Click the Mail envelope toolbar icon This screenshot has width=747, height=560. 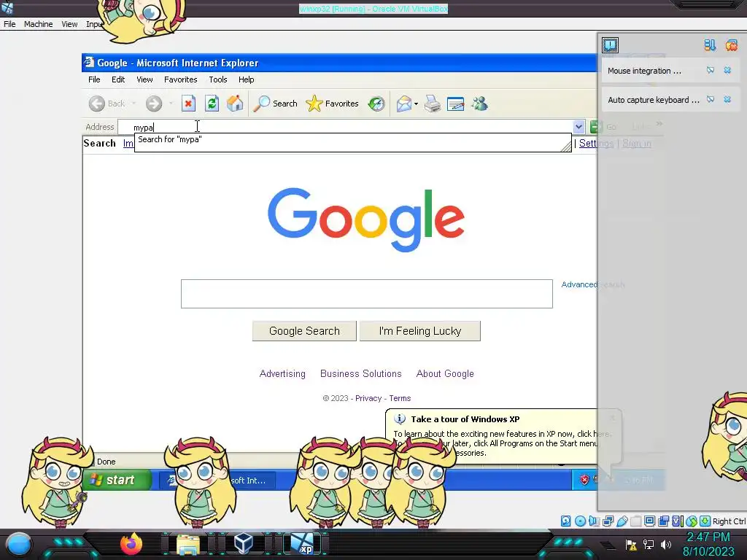(x=403, y=104)
